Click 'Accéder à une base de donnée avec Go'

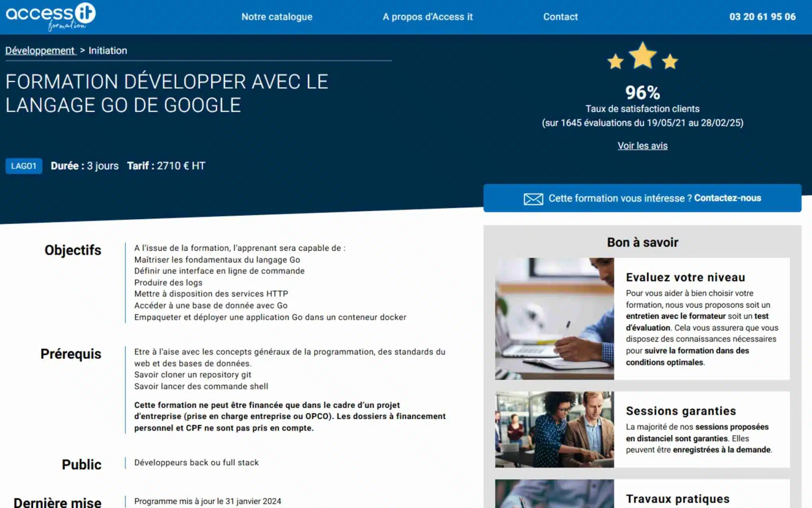211,305
